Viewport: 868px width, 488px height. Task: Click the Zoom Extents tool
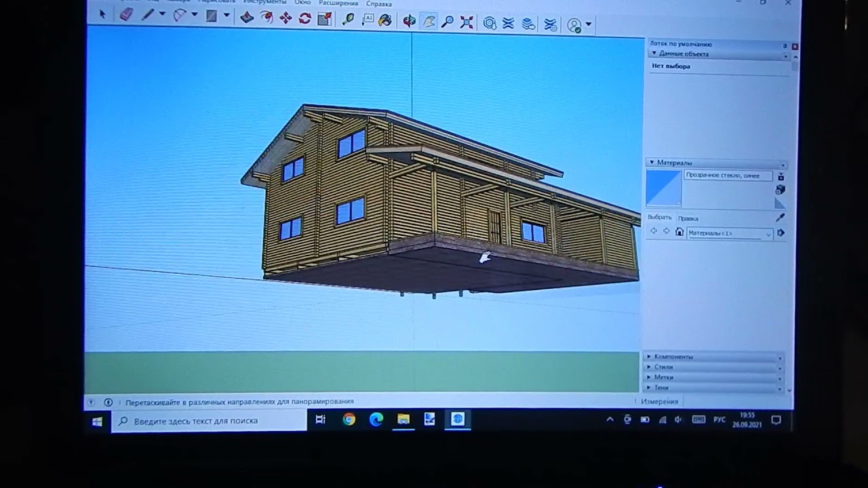pos(467,22)
